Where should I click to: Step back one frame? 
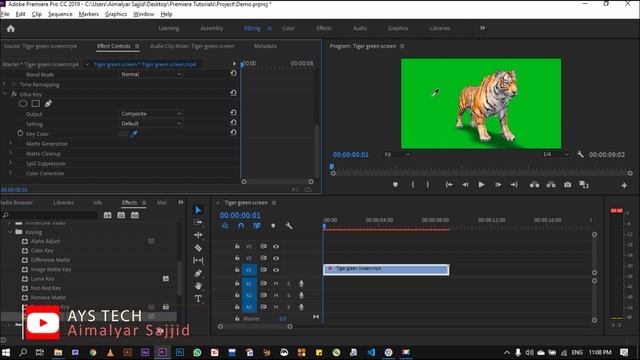[465, 185]
